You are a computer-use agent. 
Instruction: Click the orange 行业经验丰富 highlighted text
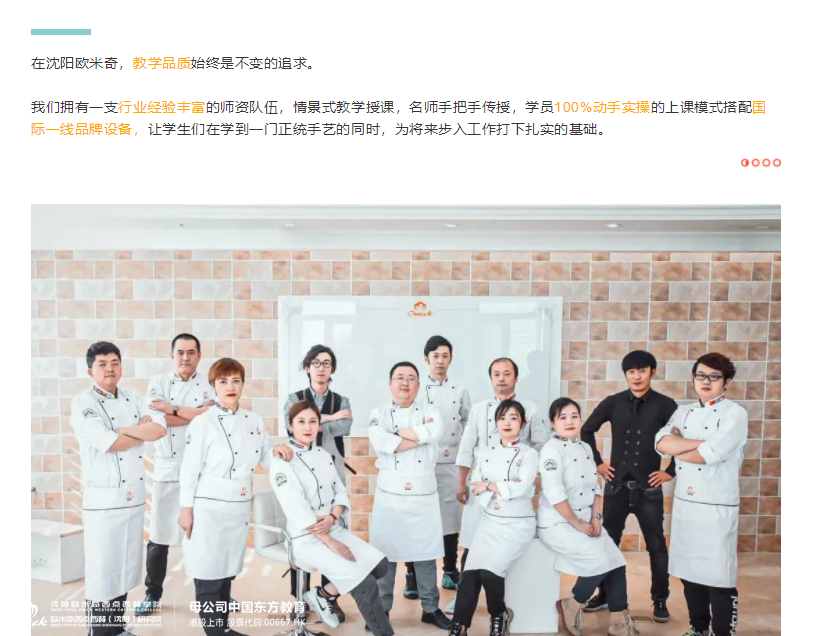(x=161, y=107)
